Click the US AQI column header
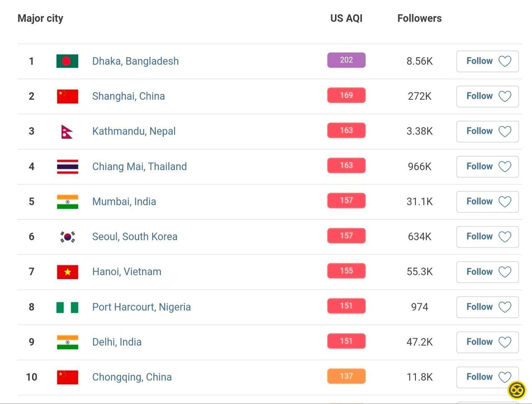532x404 pixels. (346, 18)
